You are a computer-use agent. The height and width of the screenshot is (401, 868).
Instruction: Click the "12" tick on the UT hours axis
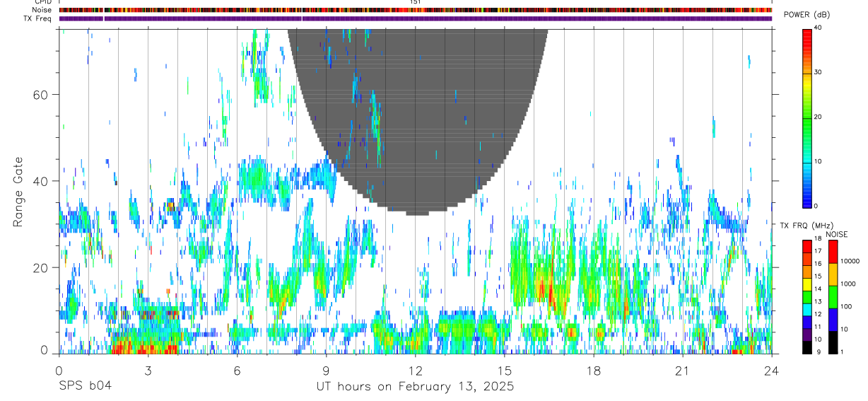tap(416, 371)
